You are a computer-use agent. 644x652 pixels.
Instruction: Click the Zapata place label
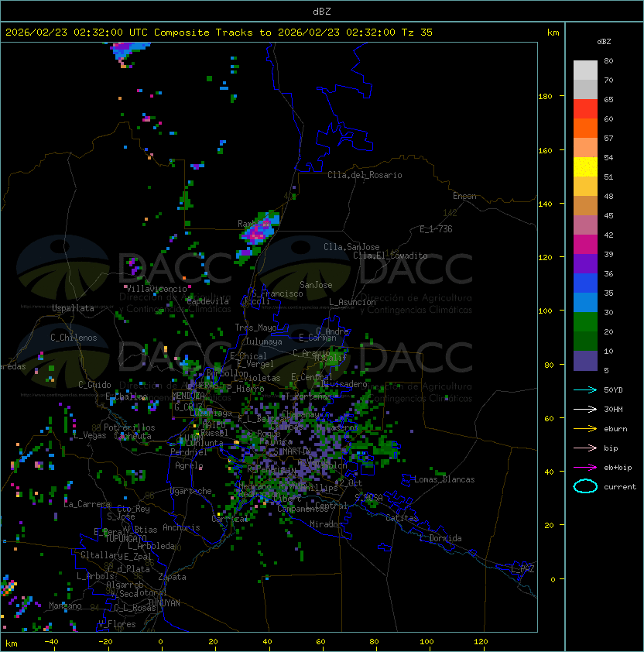point(172,577)
